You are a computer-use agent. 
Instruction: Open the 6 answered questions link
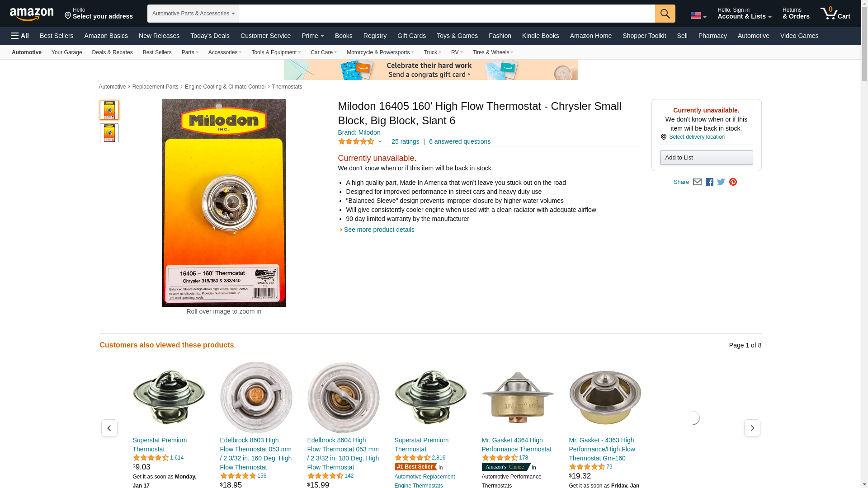click(459, 141)
